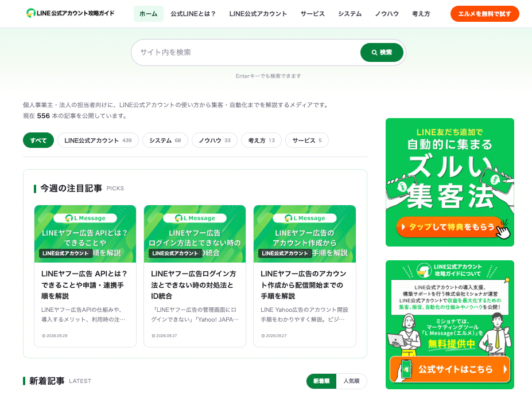Click タップして特典をもらう orange button
The image size is (532, 395).
tap(450, 226)
